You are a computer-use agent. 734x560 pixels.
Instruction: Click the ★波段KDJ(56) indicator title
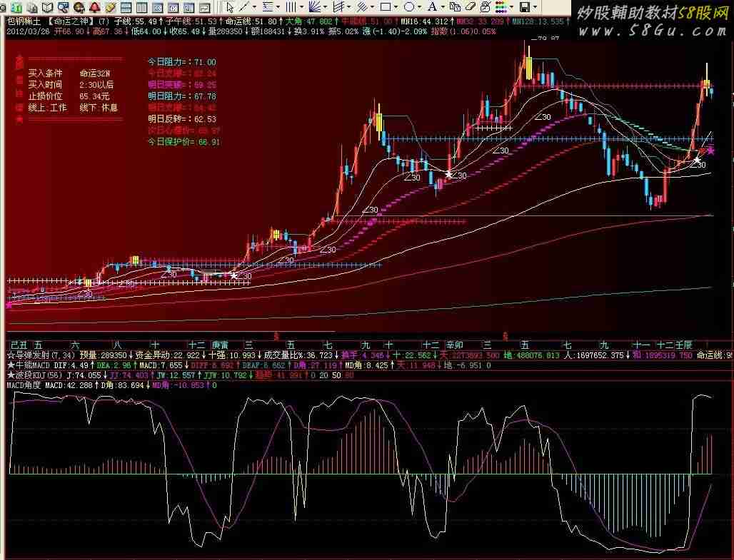[x=35, y=376]
